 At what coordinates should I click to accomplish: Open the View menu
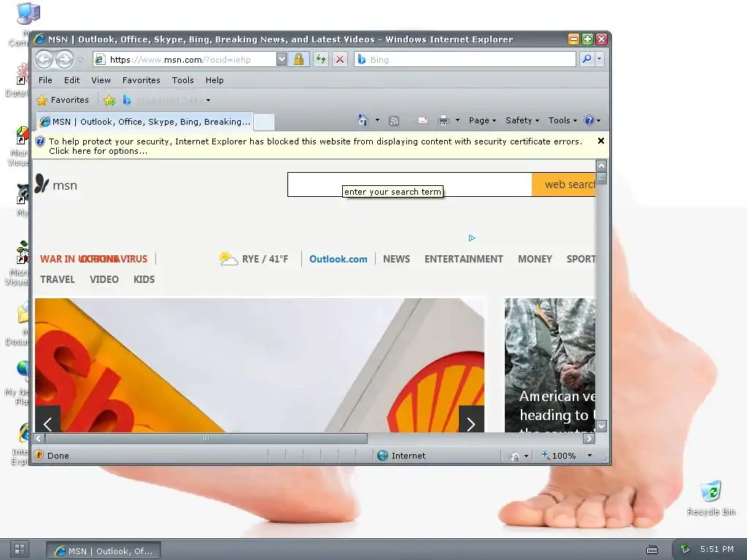(x=101, y=80)
